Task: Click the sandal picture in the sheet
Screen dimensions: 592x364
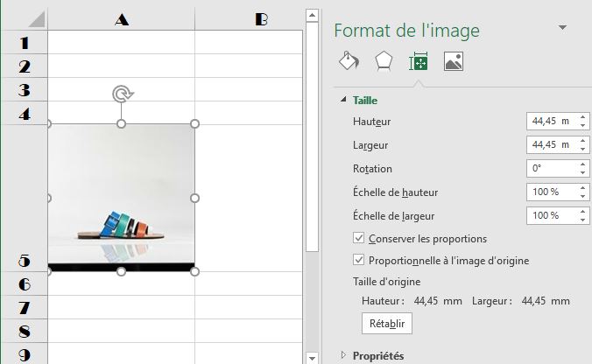Action: click(x=122, y=198)
